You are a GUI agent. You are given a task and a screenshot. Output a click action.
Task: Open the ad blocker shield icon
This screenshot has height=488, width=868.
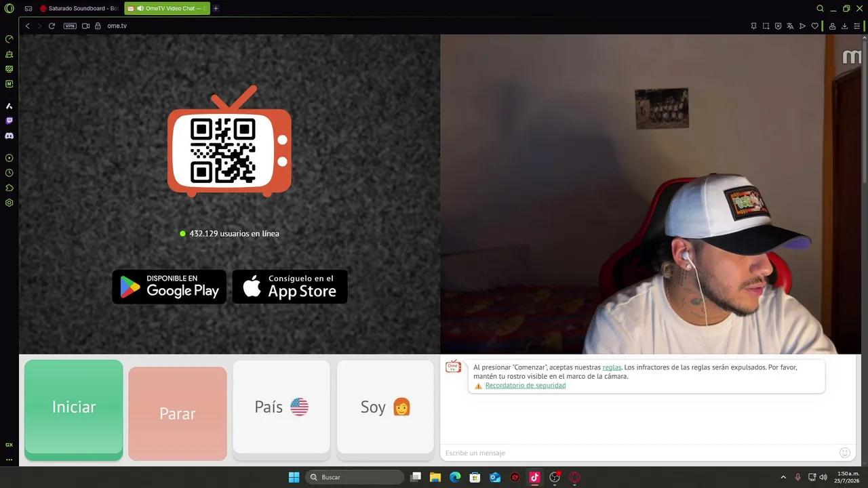click(778, 26)
